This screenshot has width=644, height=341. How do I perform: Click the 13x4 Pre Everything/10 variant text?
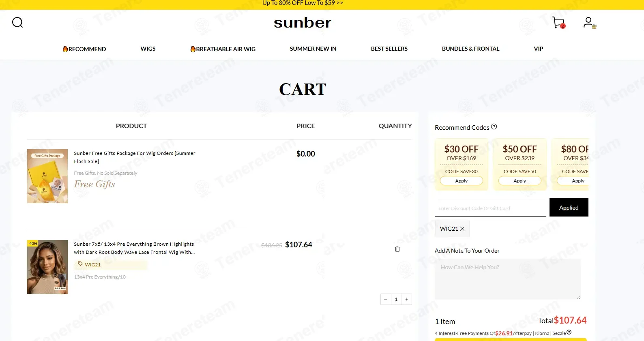100,277
